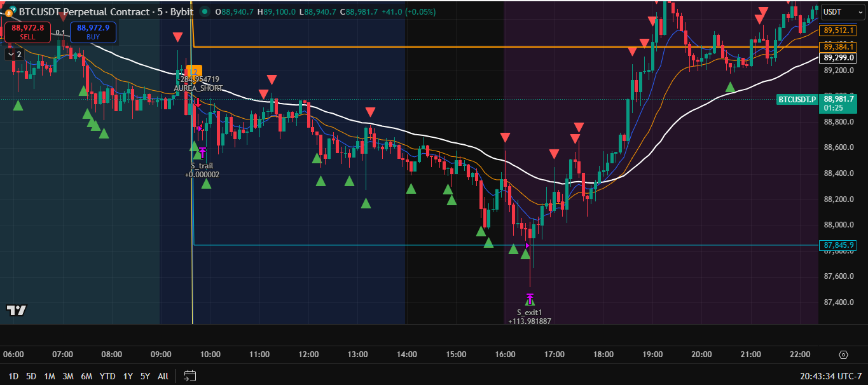Screen dimensions: 868x385
Task: Click the S_trail trade marker
Action: (202, 152)
